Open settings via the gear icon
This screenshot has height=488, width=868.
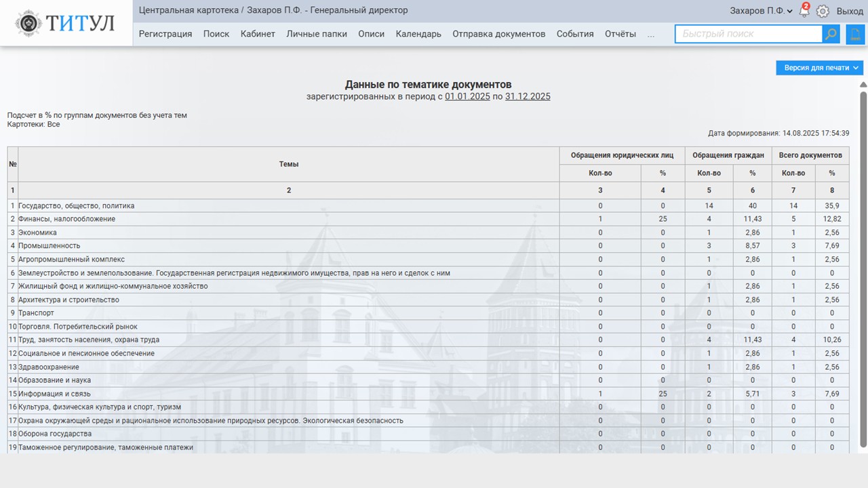(x=823, y=11)
